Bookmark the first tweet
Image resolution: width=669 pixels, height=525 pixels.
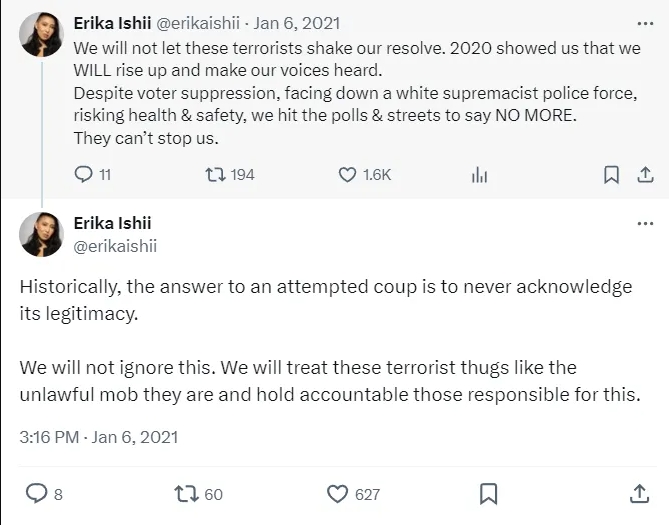[611, 175]
